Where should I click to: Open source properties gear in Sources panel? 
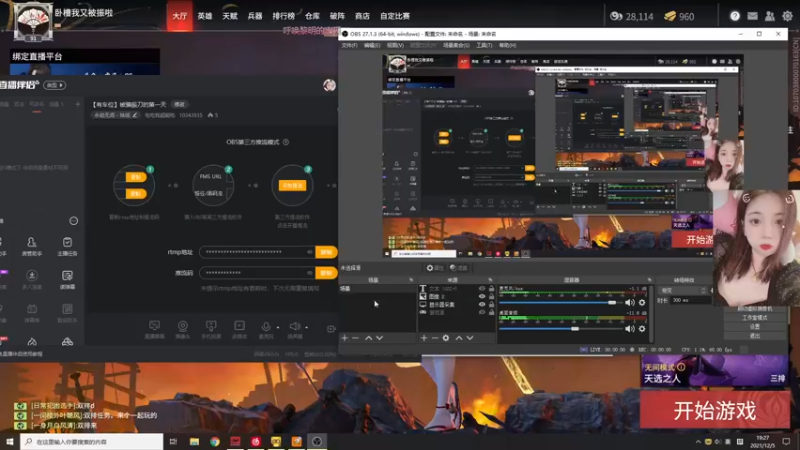pyautogui.click(x=446, y=338)
